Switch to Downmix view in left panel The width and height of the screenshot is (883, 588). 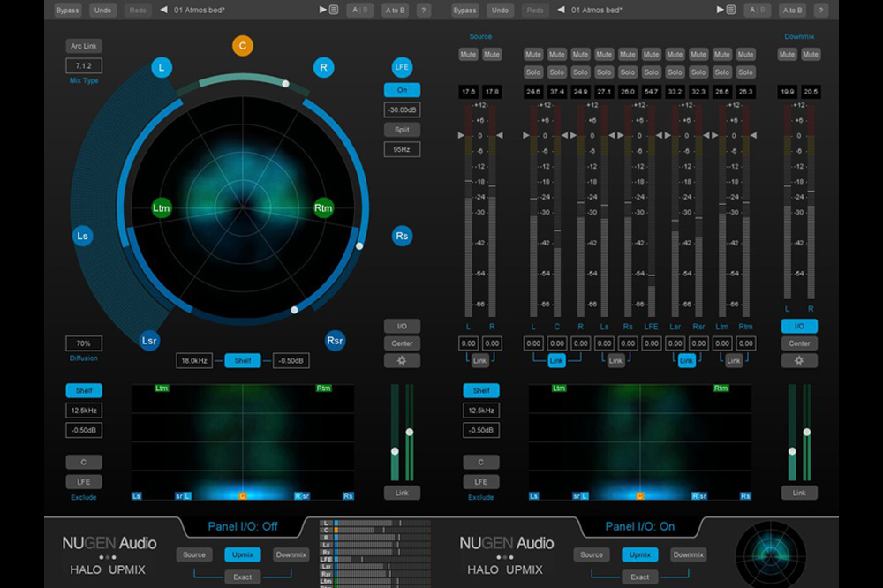click(291, 554)
